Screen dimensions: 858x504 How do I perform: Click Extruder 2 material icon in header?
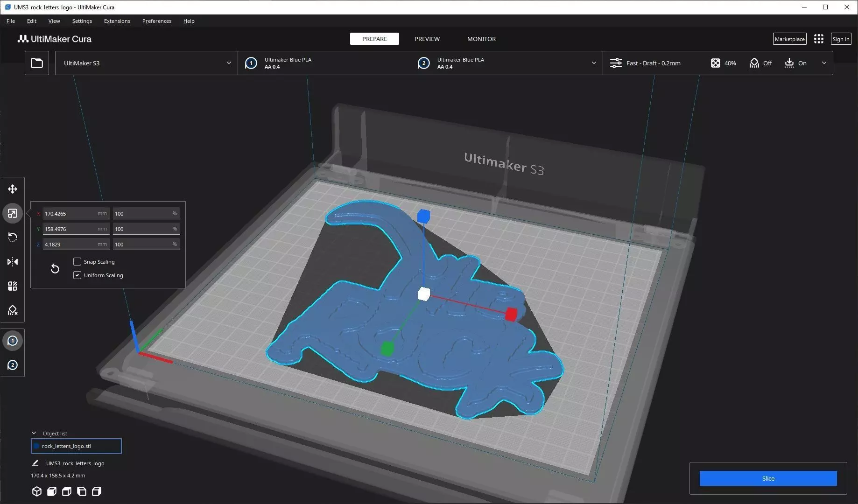click(x=424, y=63)
